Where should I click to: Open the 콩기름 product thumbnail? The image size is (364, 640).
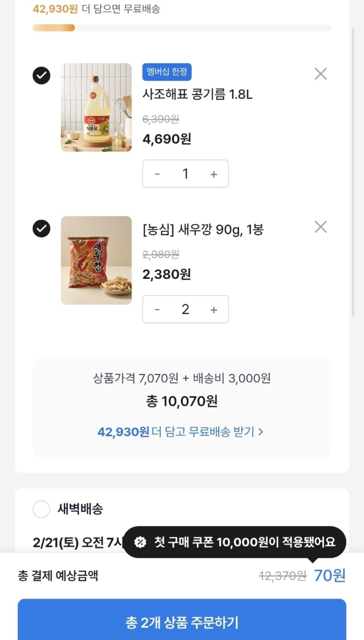(x=96, y=108)
